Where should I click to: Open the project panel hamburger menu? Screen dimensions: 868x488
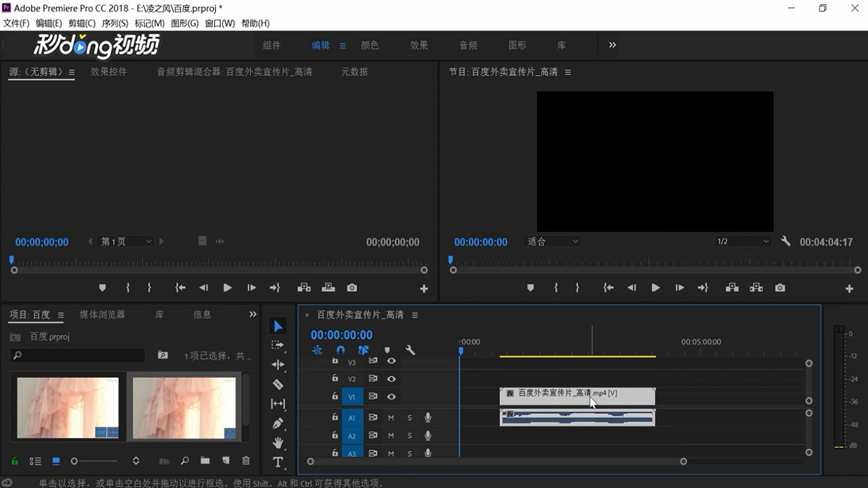click(x=60, y=315)
